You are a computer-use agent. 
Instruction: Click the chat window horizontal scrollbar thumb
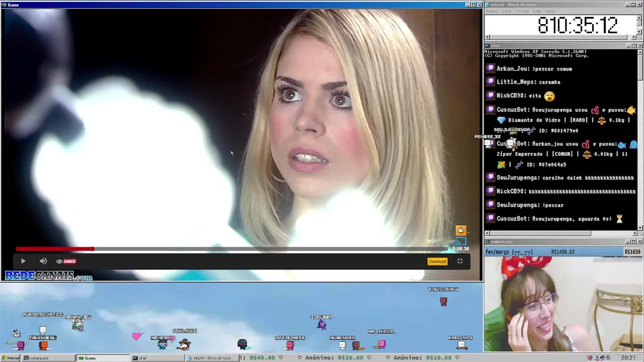pyautogui.click(x=540, y=233)
